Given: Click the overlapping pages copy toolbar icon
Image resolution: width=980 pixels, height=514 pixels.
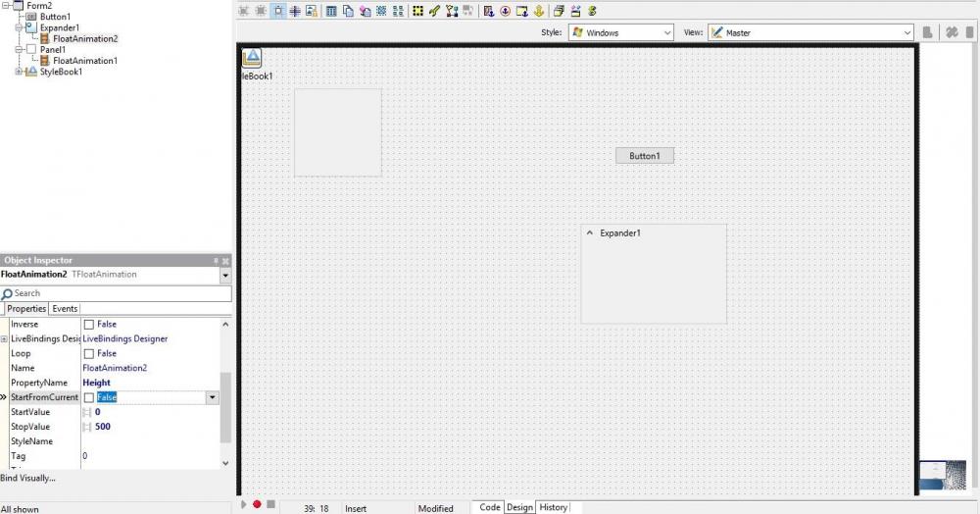Looking at the screenshot, I should click(348, 11).
